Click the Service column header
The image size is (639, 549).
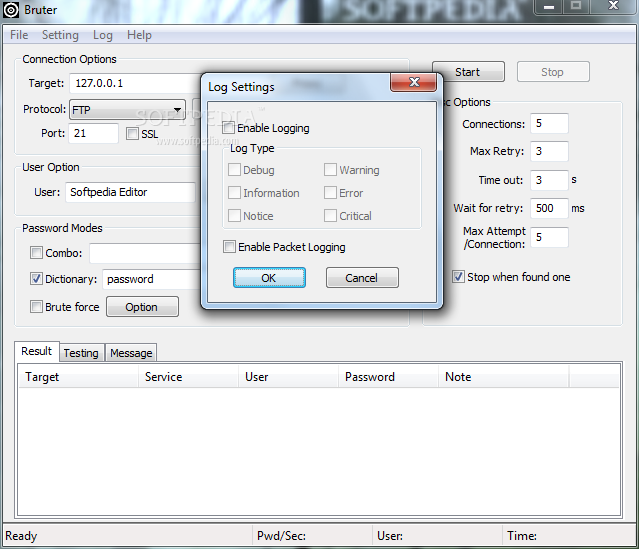(189, 377)
